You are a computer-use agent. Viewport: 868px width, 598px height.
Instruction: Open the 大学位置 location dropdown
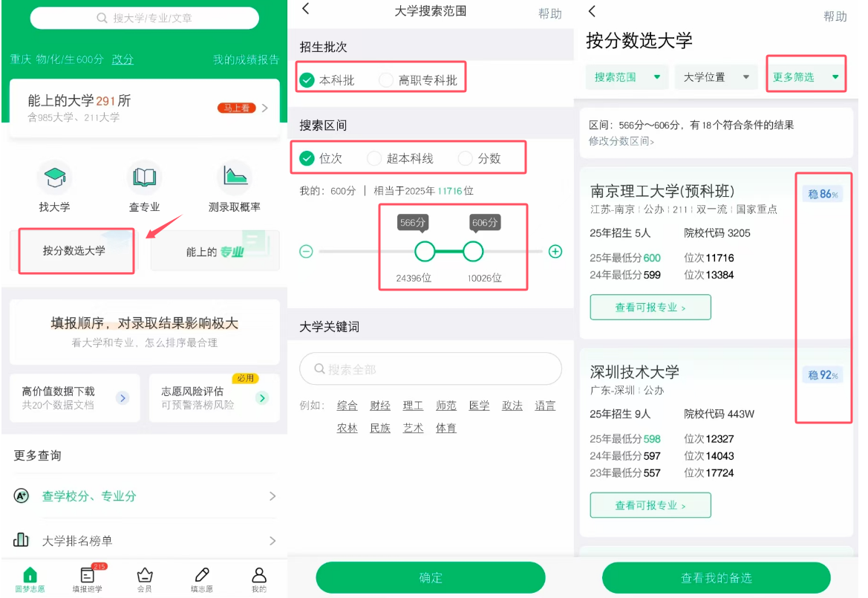[x=715, y=77]
